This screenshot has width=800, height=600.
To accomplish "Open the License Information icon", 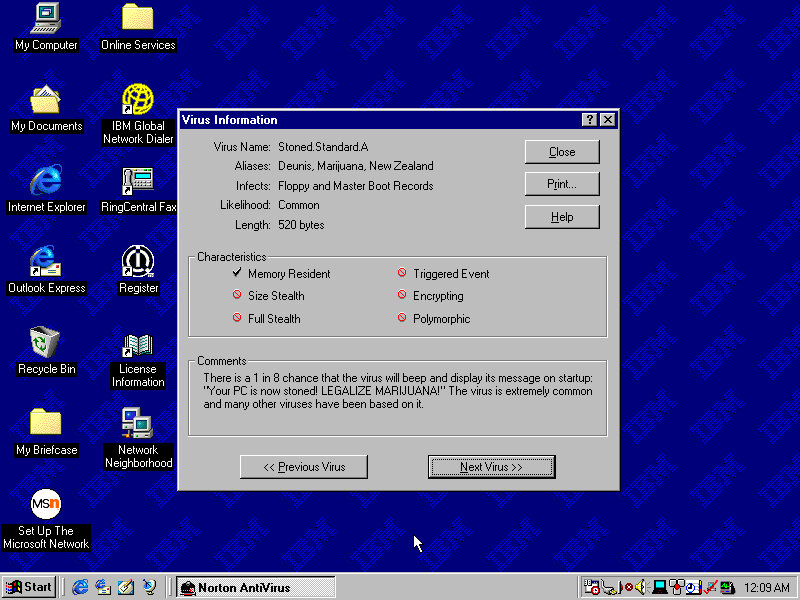I will point(138,345).
